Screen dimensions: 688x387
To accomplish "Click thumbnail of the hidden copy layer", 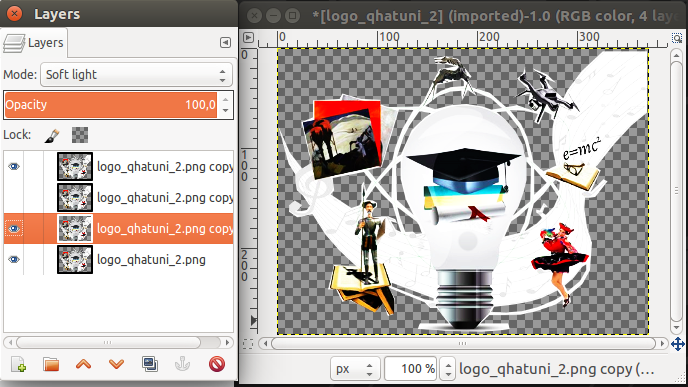I will [75, 197].
